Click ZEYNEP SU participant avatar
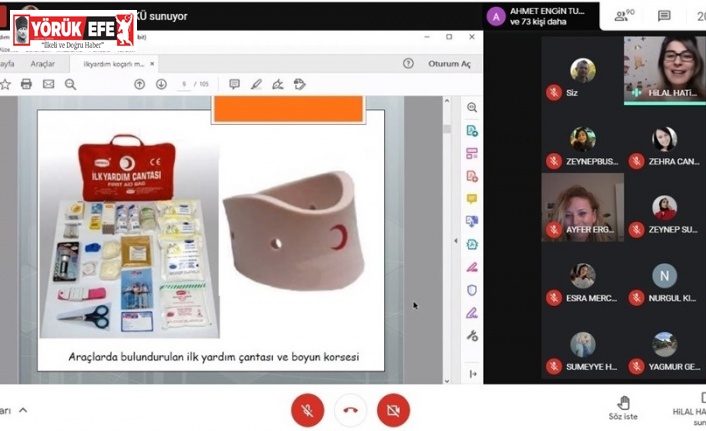The width and height of the screenshot is (706, 431). point(665,208)
